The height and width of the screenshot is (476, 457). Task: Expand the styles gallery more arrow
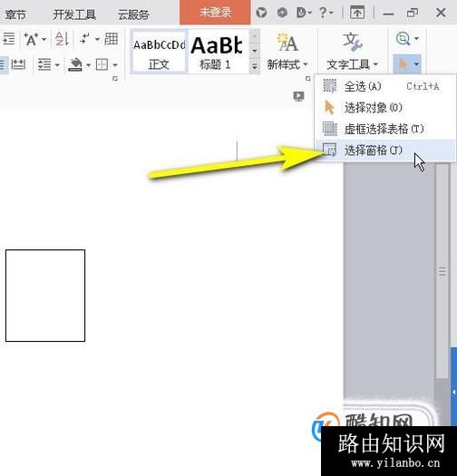point(255,66)
